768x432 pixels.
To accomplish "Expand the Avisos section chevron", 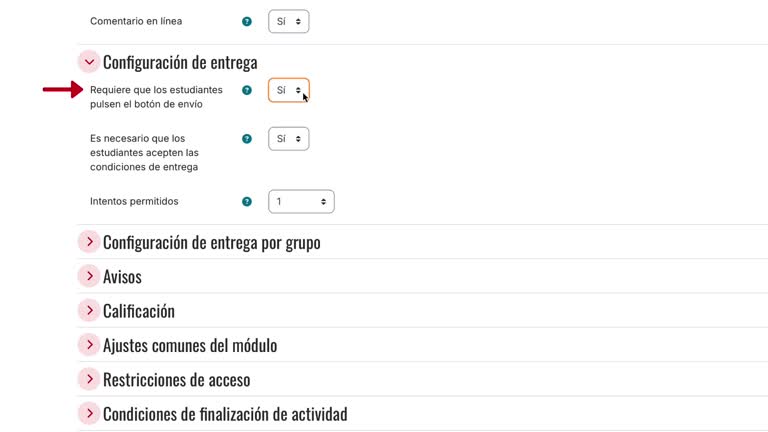I will pos(89,276).
